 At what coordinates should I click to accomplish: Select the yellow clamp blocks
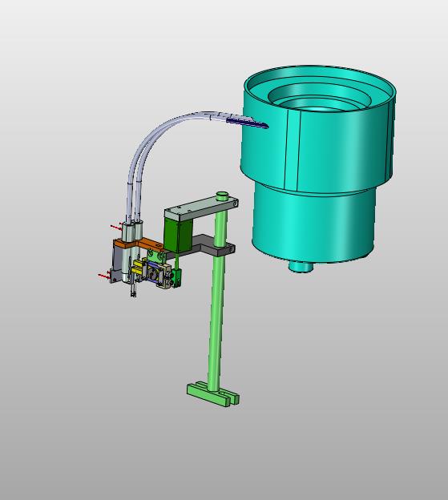click(x=139, y=267)
